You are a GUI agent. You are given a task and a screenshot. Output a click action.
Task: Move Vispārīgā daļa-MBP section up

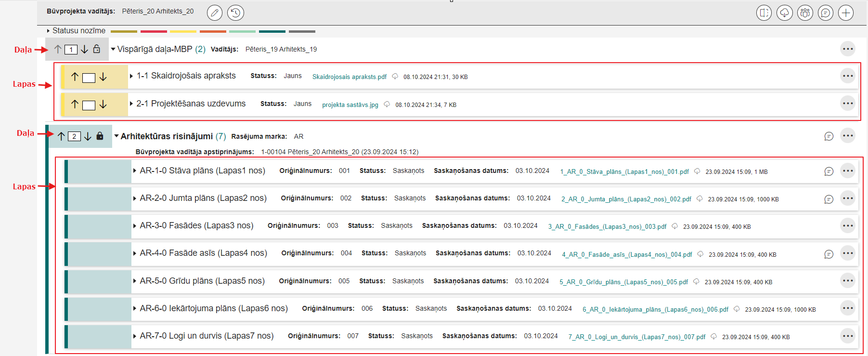[x=58, y=49]
